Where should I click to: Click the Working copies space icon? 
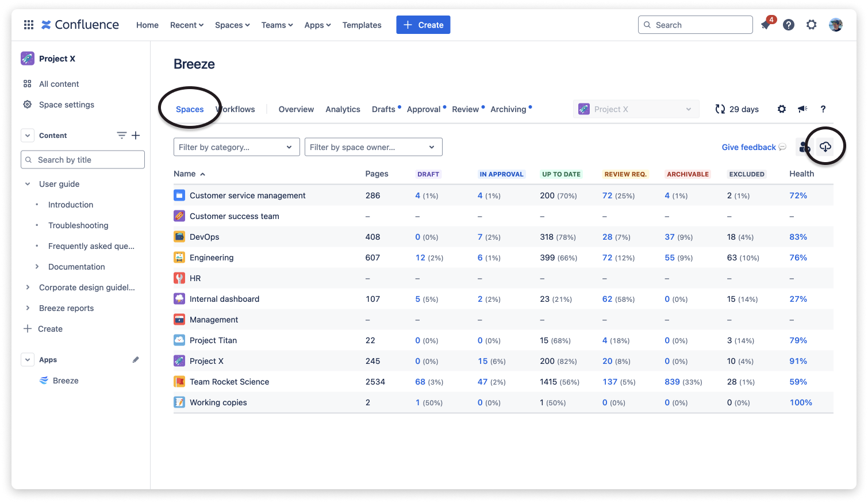click(179, 402)
